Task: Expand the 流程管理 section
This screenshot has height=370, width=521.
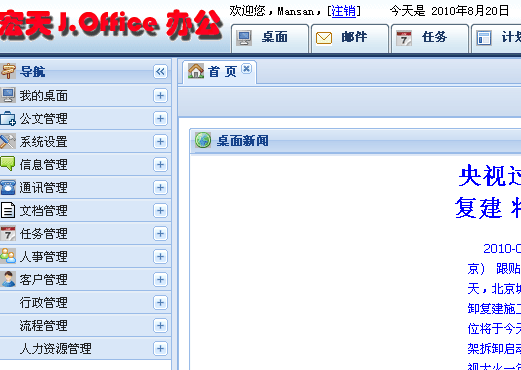Action: tap(160, 325)
